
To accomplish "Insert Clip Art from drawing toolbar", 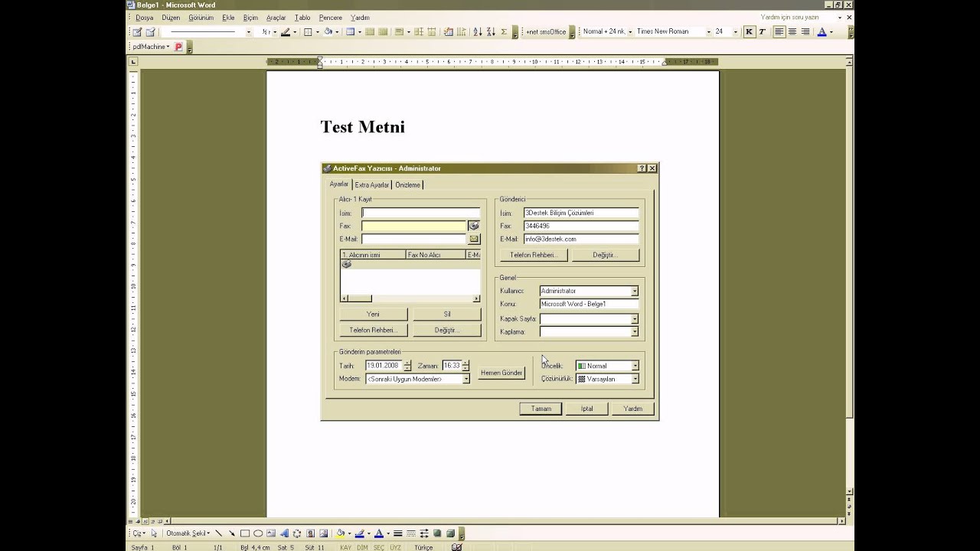I will tap(311, 533).
